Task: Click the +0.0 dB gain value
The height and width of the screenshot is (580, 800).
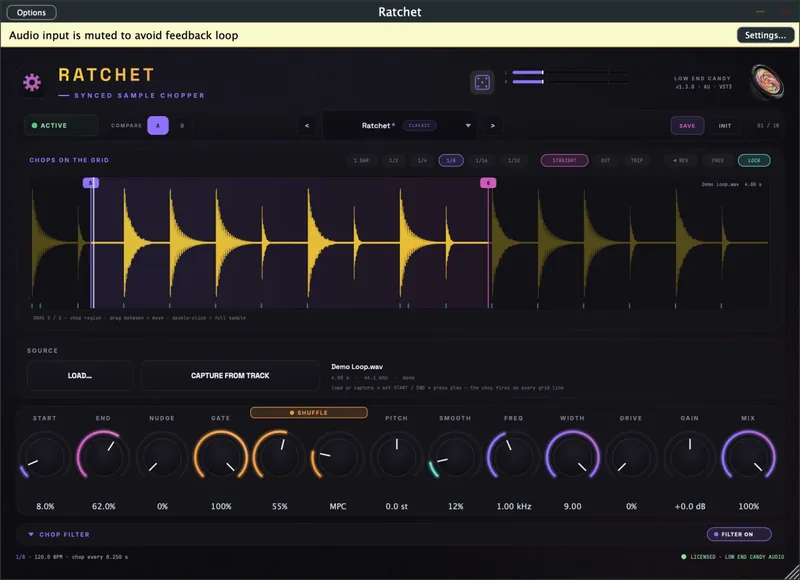Action: (x=690, y=506)
